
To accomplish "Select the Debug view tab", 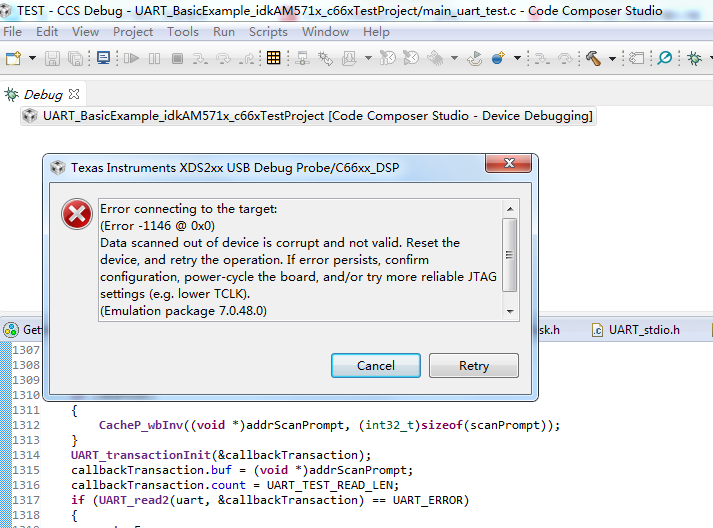I will pyautogui.click(x=43, y=95).
